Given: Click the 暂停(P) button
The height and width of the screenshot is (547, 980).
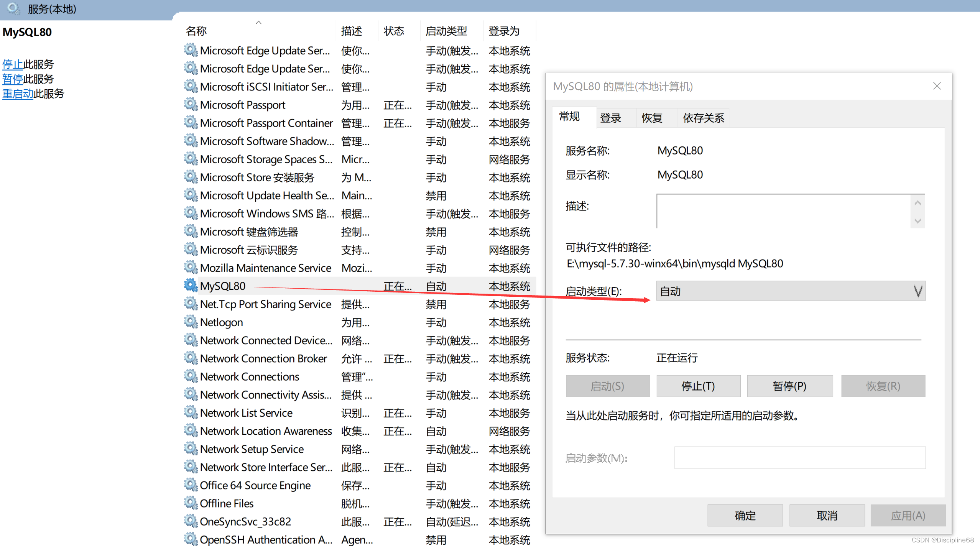Looking at the screenshot, I should 789,386.
